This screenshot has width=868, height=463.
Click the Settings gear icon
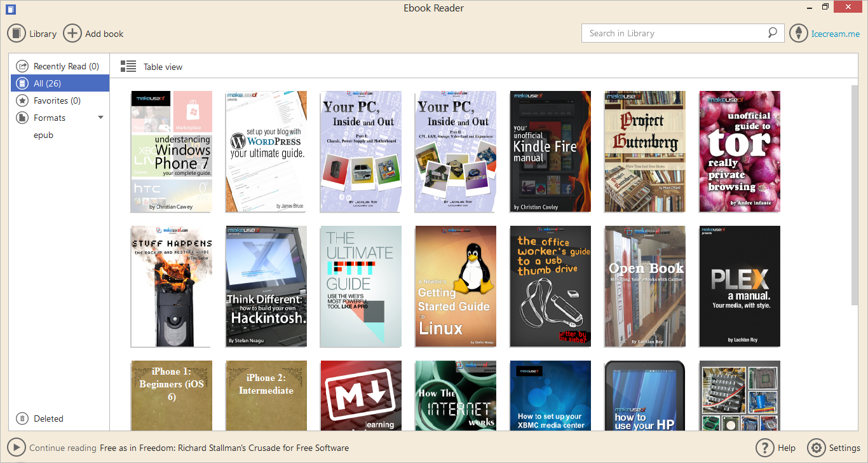pos(816,448)
